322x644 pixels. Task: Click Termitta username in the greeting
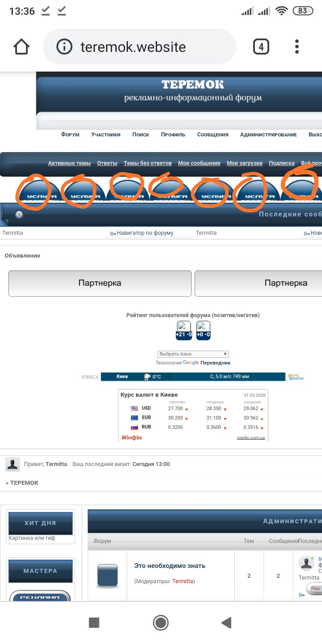(x=56, y=464)
